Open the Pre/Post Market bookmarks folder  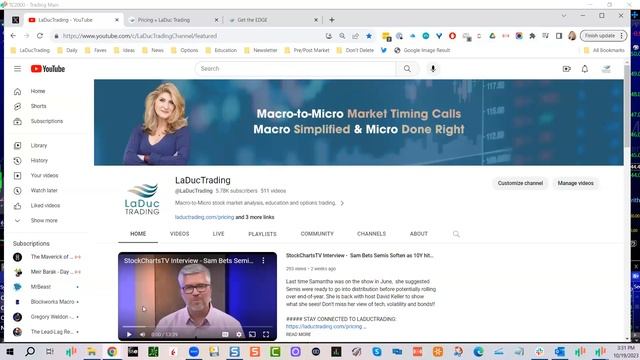pyautogui.click(x=307, y=50)
